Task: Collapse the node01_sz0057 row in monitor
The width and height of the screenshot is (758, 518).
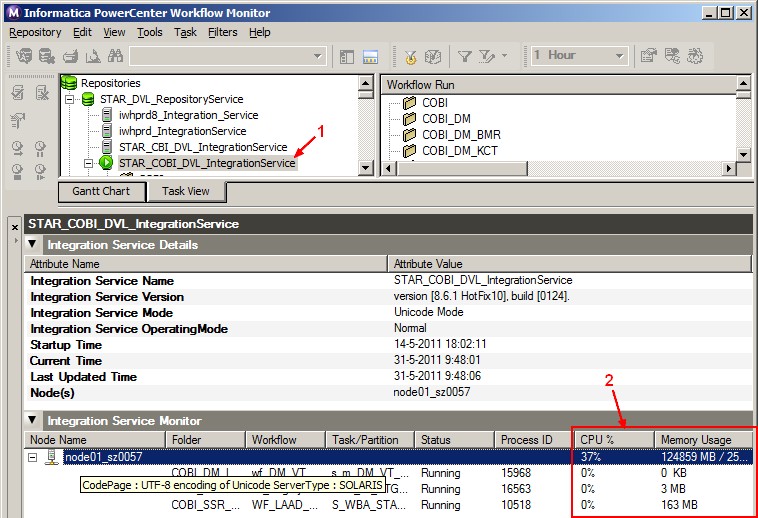Action: pyautogui.click(x=33, y=457)
